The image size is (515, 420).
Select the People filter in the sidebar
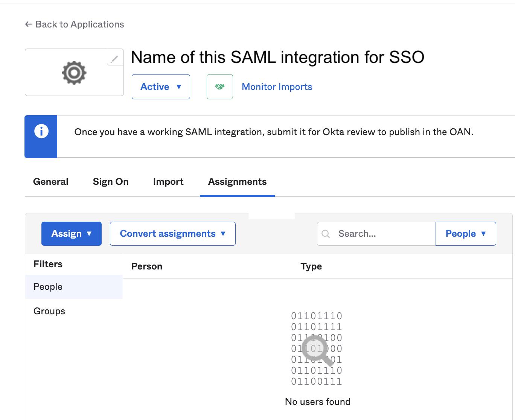pos(48,287)
